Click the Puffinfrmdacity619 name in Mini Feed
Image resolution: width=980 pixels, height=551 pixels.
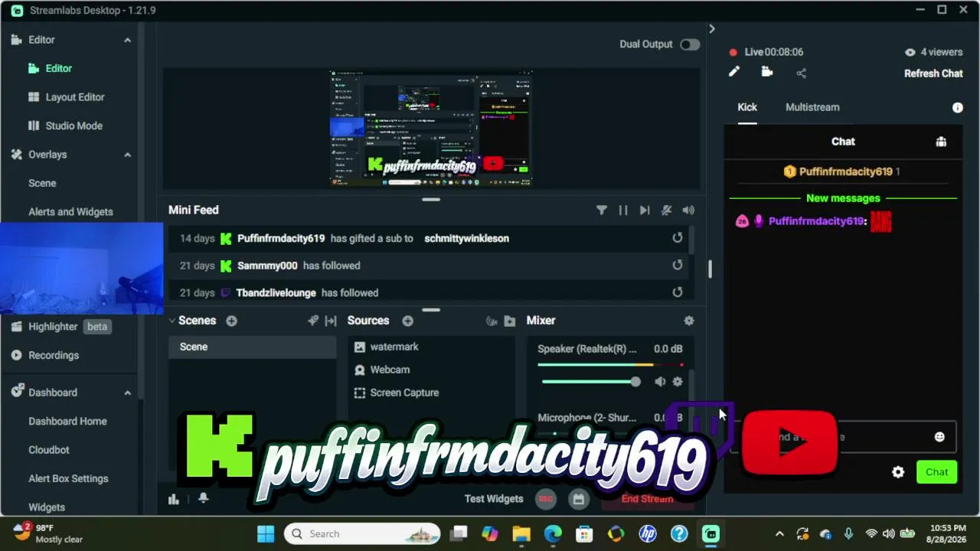[x=281, y=238]
